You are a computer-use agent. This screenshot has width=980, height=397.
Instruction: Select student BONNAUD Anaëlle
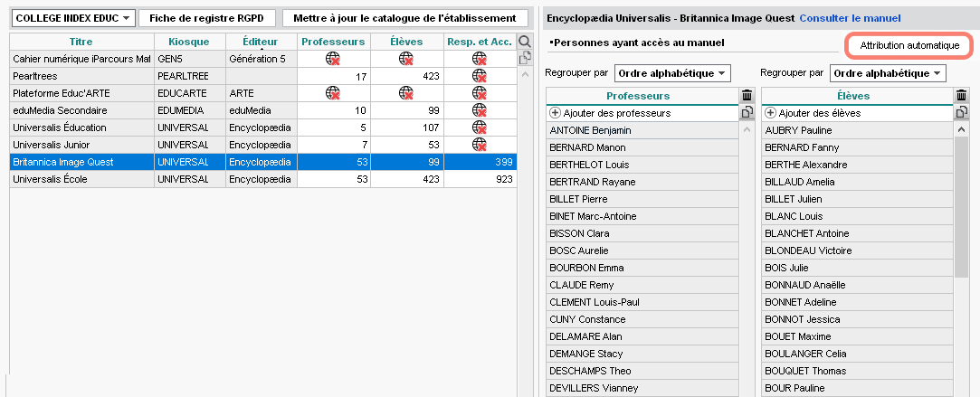857,285
